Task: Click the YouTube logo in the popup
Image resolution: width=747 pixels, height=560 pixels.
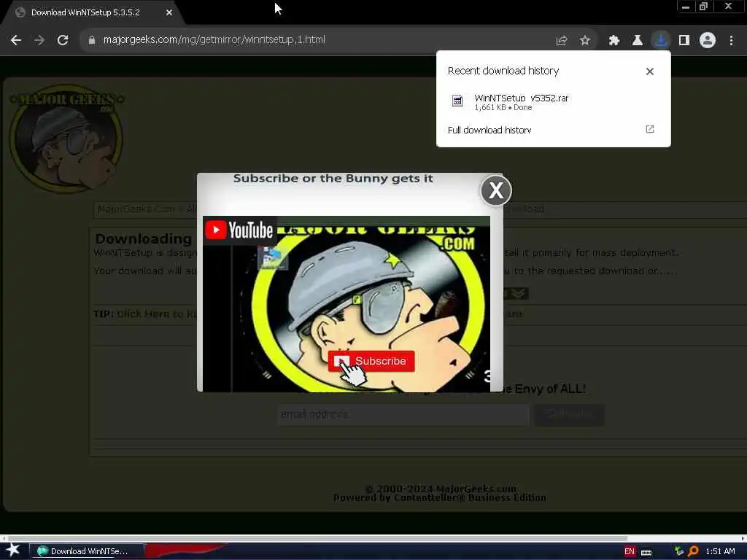Action: click(x=239, y=230)
